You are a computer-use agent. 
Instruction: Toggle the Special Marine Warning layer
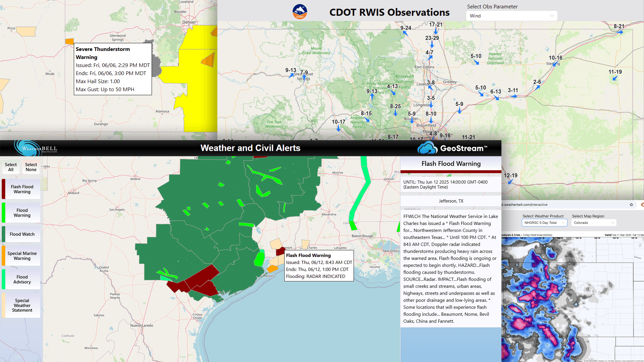point(22,255)
